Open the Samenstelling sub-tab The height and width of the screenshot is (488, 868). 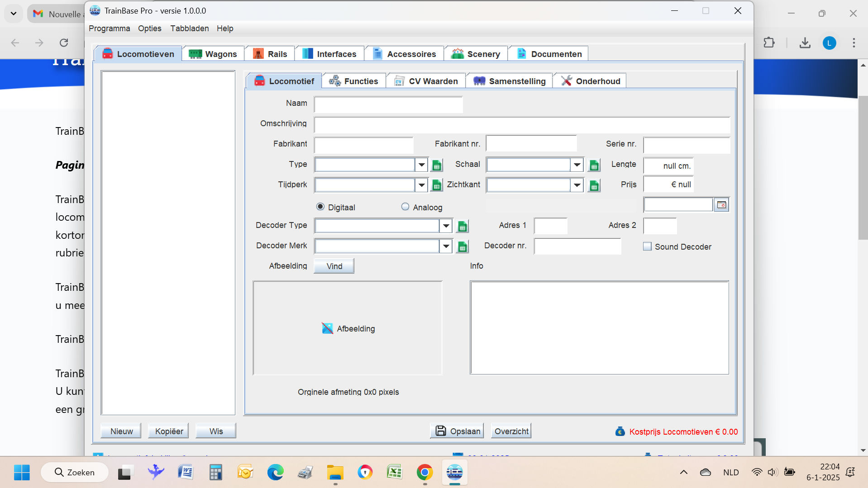coord(510,81)
